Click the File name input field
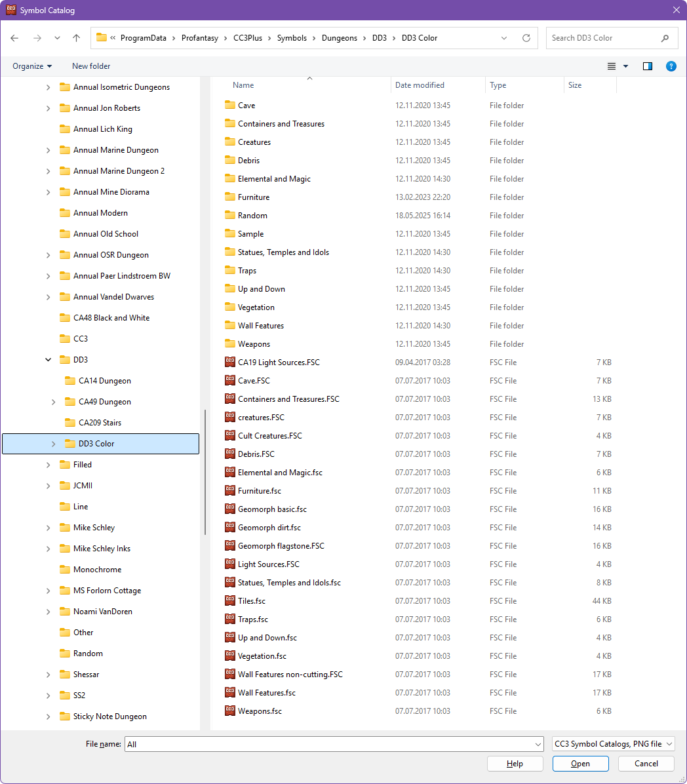 (x=328, y=744)
